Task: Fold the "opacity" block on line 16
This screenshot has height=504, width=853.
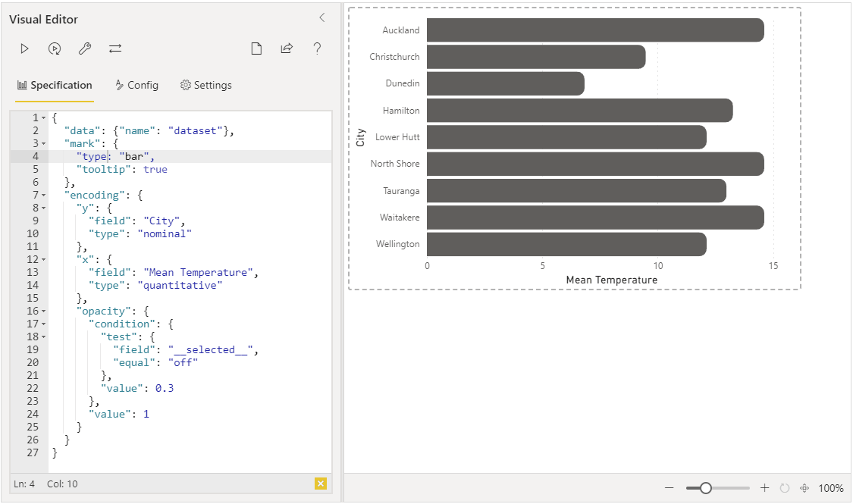Action: [x=43, y=311]
